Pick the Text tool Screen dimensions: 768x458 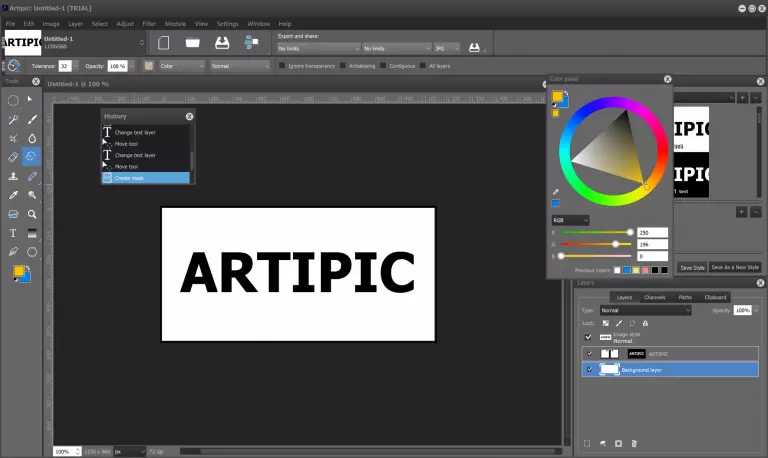13,233
